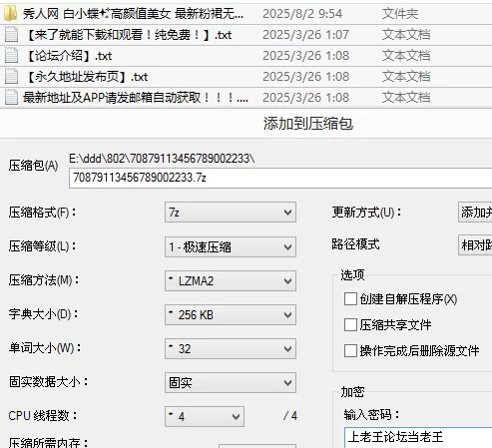
Task: Click the 输入密码 password field
Action: pyautogui.click(x=418, y=437)
